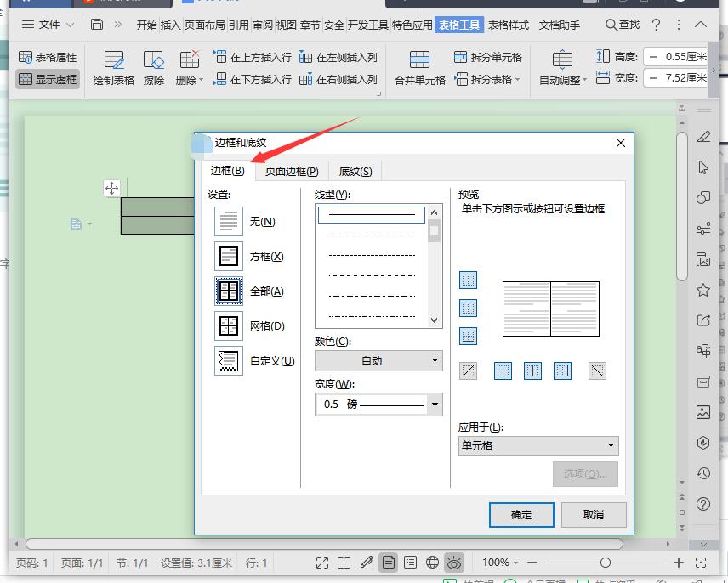The image size is (728, 583).
Task: Open the 宽度(W) width dropdown
Action: click(378, 405)
